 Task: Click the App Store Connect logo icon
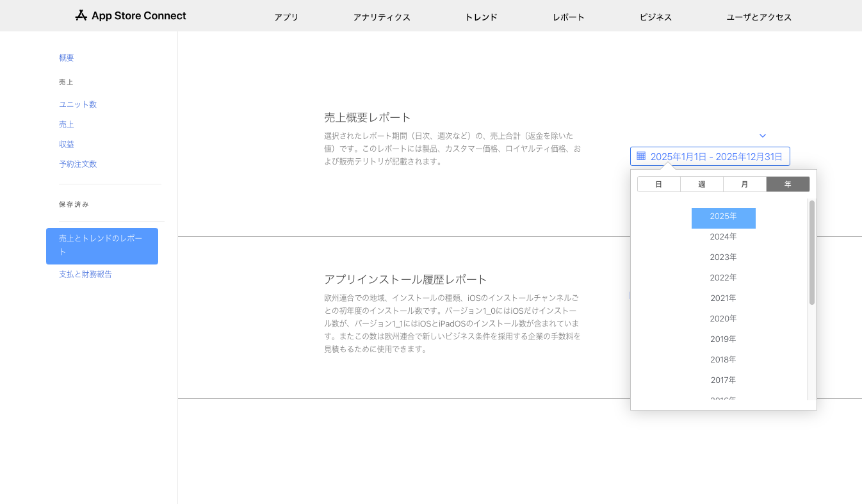point(81,16)
